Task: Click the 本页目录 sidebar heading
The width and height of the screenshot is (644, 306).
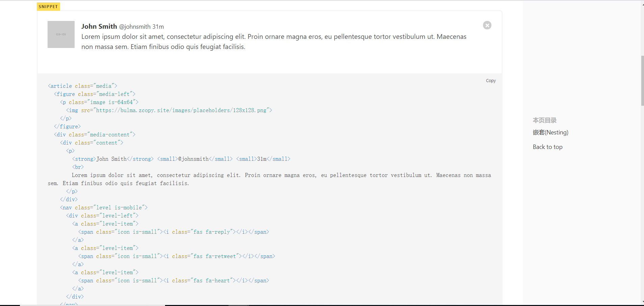Action: tap(544, 120)
